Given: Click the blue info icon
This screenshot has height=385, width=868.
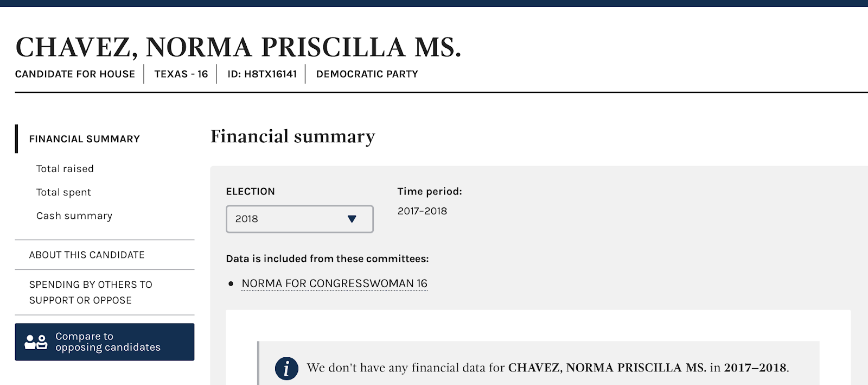Looking at the screenshot, I should (x=286, y=368).
